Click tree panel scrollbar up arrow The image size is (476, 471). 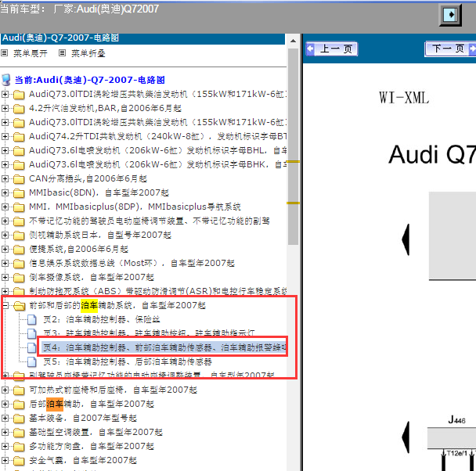coord(293,41)
